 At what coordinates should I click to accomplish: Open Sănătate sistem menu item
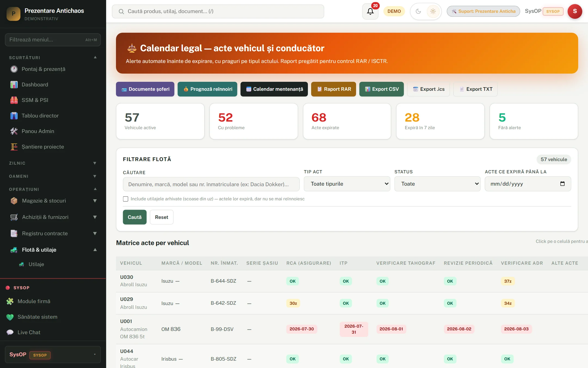(53, 317)
